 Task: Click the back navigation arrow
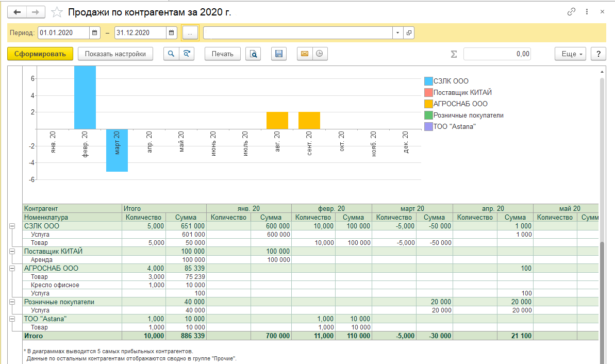tap(18, 12)
